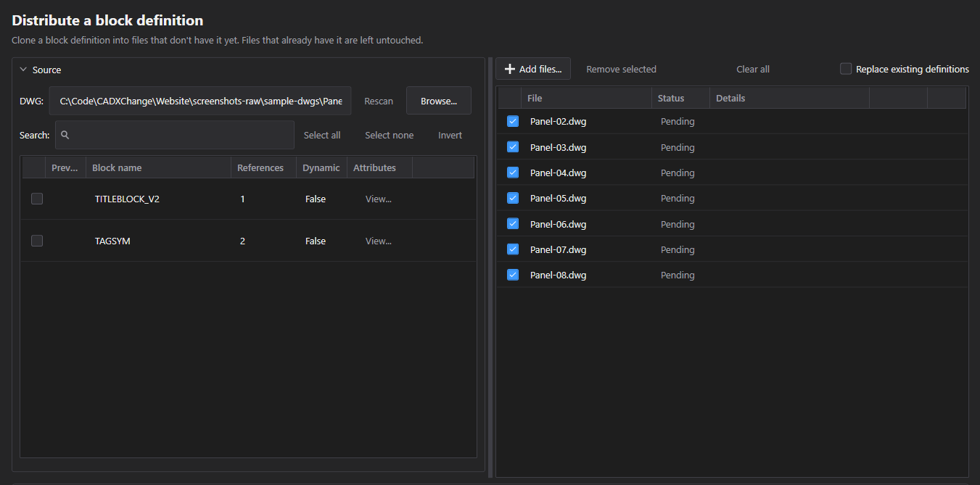Uncheck Panel-06.dwg file checkbox
980x485 pixels.
tap(513, 223)
